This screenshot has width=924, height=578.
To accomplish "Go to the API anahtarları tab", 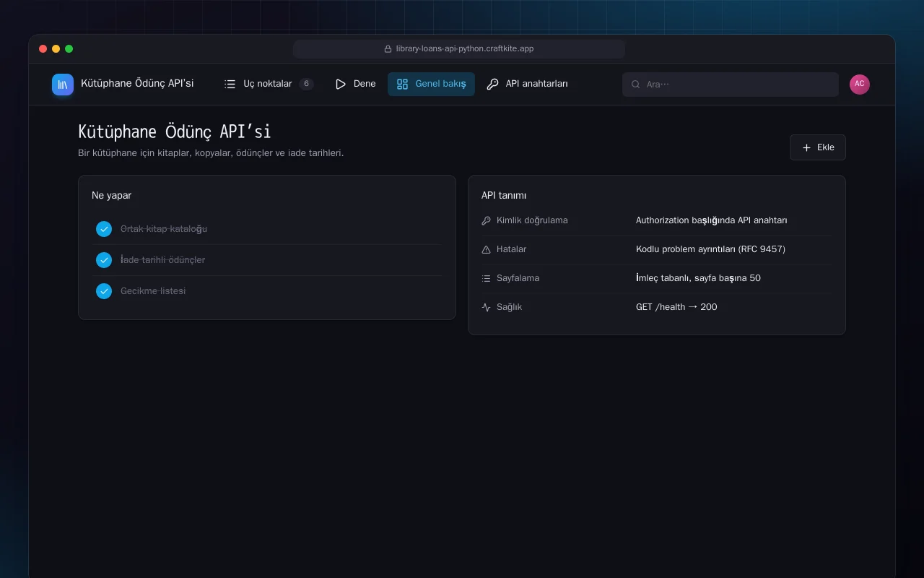I will click(527, 84).
